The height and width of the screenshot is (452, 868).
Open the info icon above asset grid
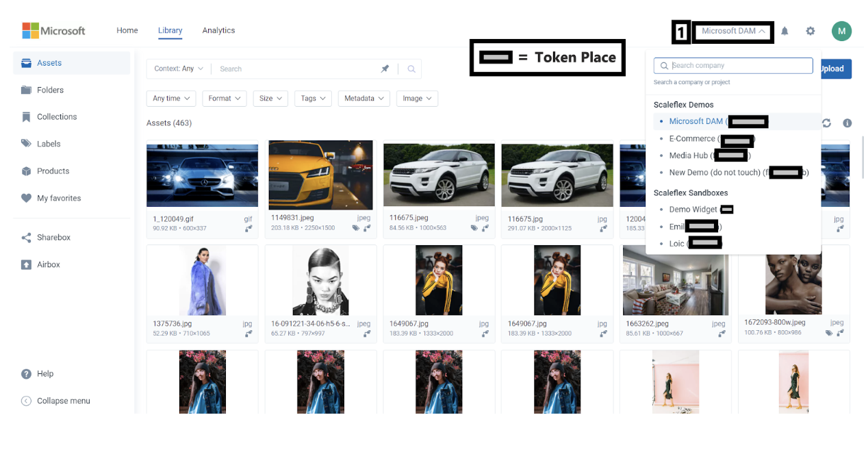click(x=847, y=123)
